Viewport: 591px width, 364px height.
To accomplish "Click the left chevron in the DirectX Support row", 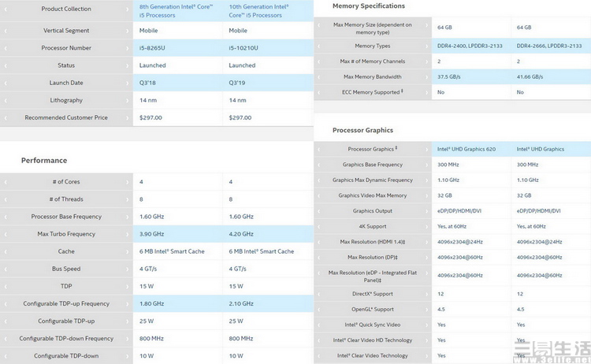I will point(319,294).
